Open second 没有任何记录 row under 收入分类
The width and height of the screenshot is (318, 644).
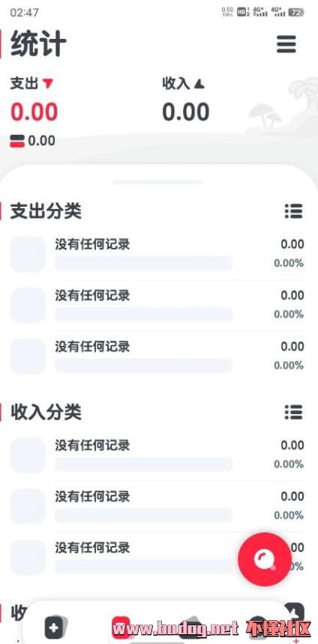(x=157, y=506)
